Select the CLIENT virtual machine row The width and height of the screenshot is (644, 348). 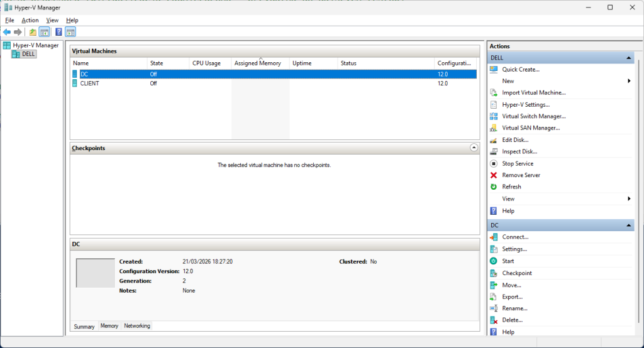point(274,84)
